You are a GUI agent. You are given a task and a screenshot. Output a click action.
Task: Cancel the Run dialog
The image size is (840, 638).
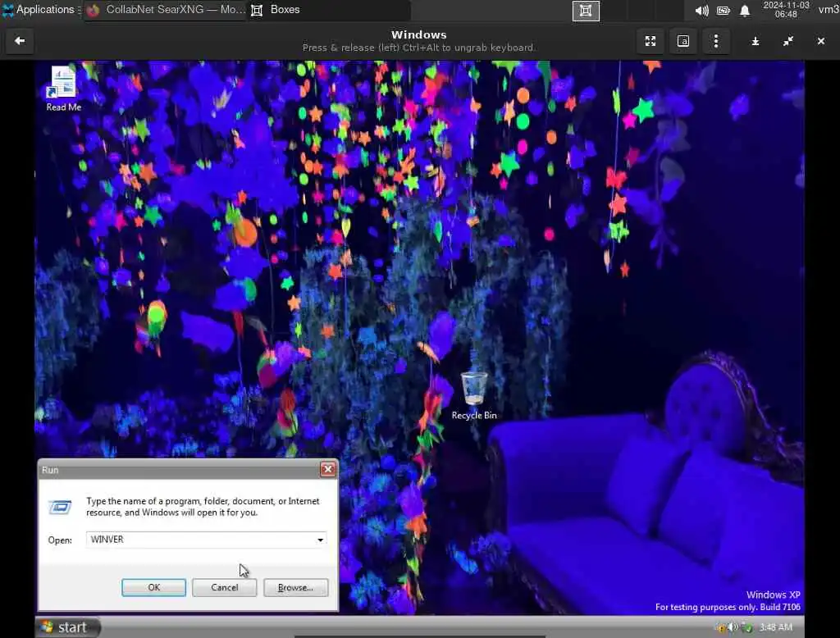(225, 587)
